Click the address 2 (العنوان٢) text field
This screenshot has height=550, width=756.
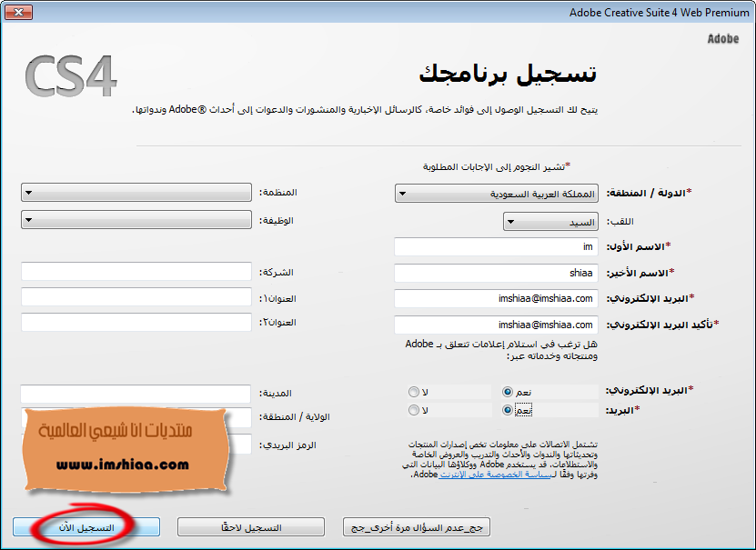(136, 322)
